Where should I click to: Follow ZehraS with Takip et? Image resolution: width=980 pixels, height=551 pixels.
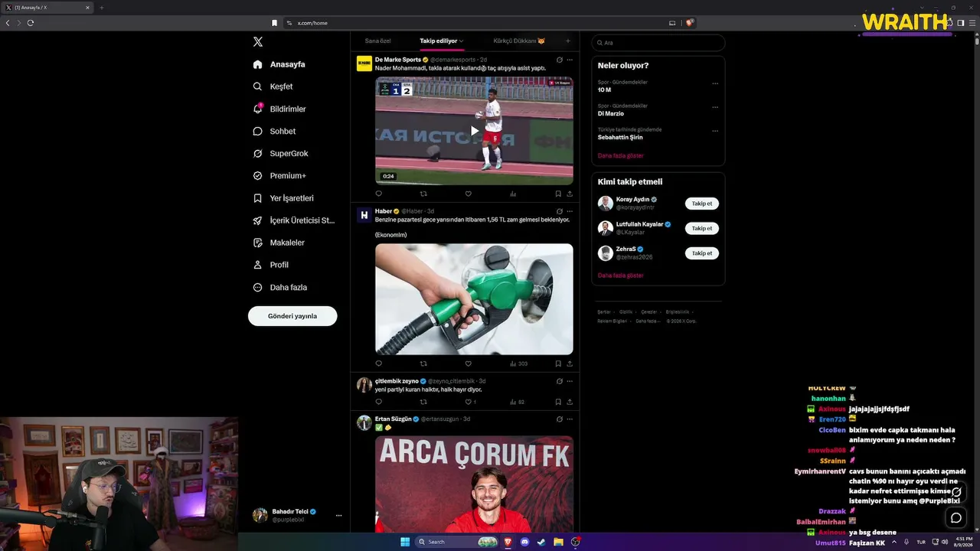click(x=702, y=253)
